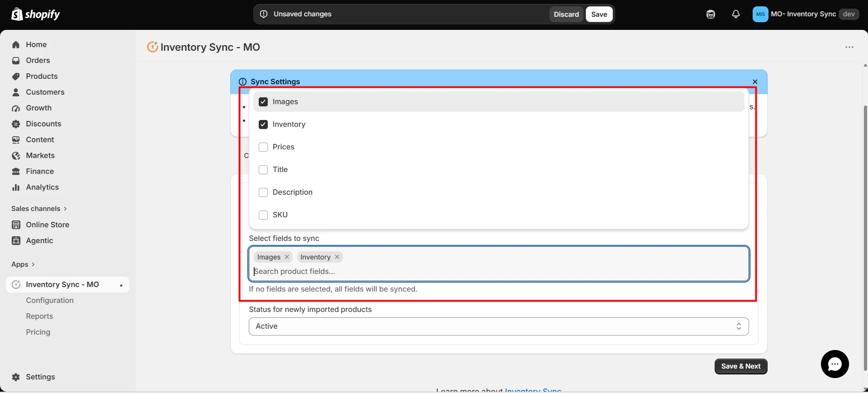Uncheck the Inventory checkbox
The width and height of the screenshot is (868, 393).
(x=263, y=125)
